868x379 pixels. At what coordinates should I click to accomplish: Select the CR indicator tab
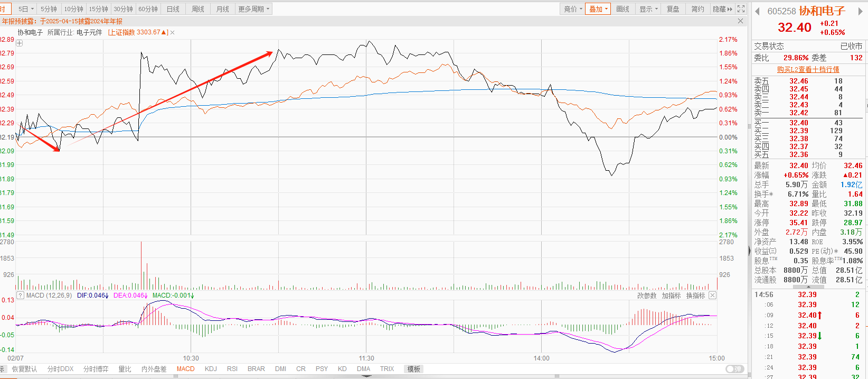click(x=301, y=369)
